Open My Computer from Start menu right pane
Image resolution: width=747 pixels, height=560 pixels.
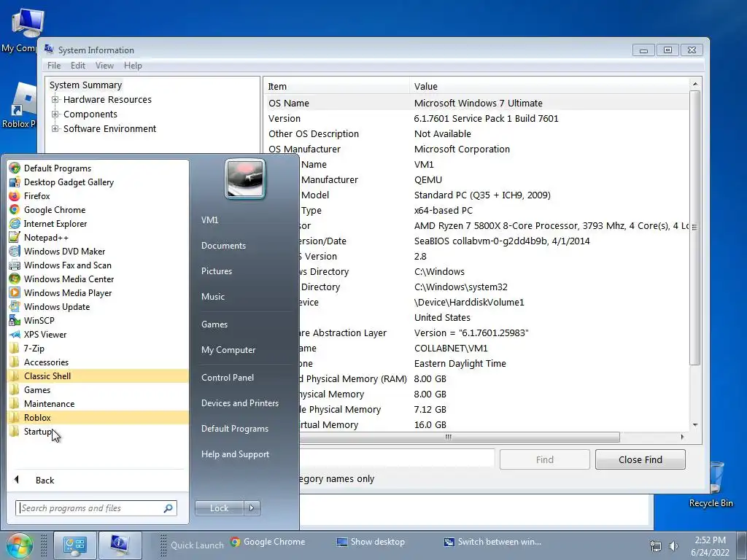(228, 349)
